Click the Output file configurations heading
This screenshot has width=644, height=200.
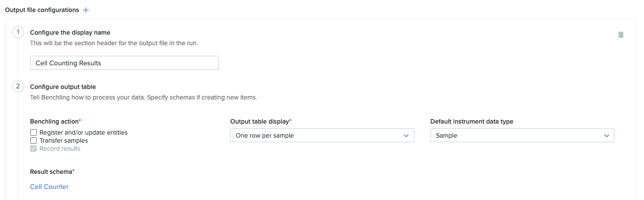pos(42,10)
